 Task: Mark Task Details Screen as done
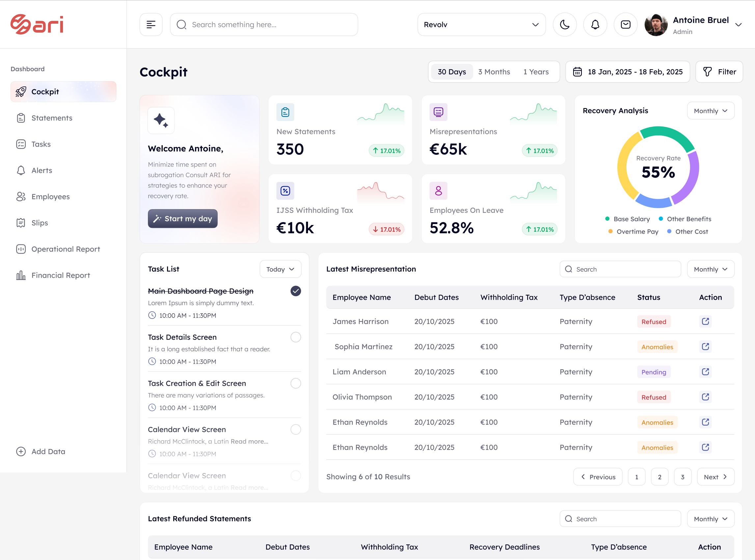pyautogui.click(x=295, y=337)
